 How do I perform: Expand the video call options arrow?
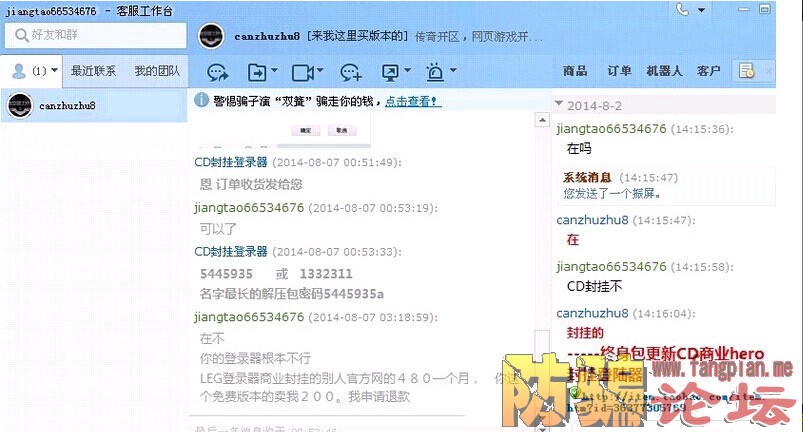click(321, 72)
